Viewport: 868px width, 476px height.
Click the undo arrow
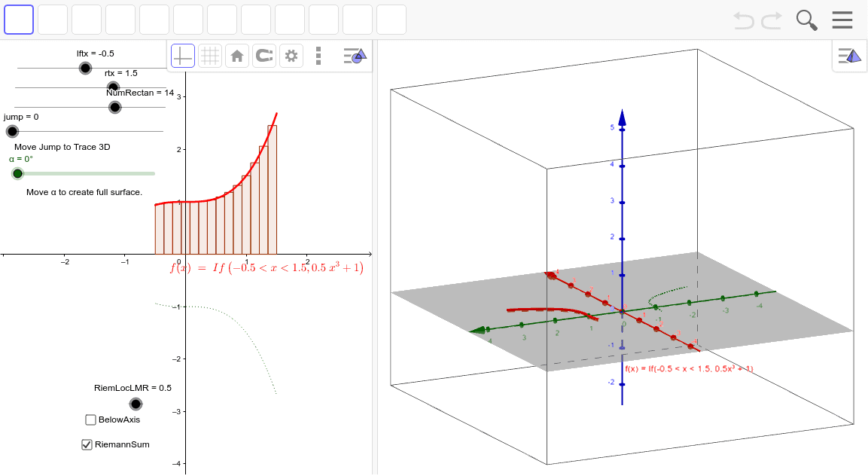(x=742, y=22)
